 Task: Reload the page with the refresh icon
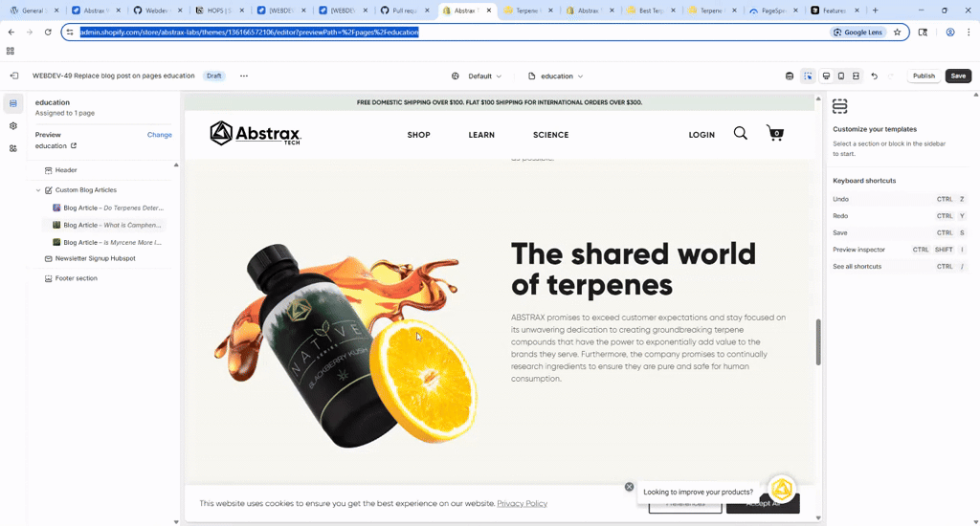point(48,32)
